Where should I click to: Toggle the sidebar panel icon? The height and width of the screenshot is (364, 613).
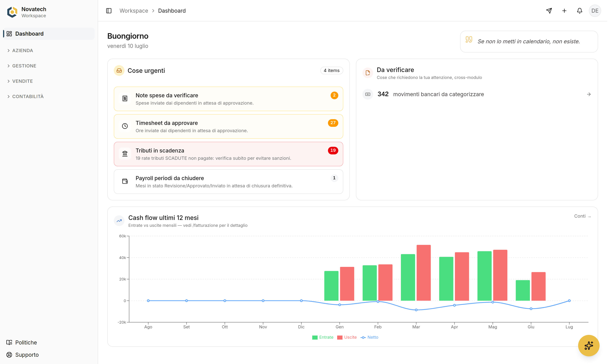109,11
